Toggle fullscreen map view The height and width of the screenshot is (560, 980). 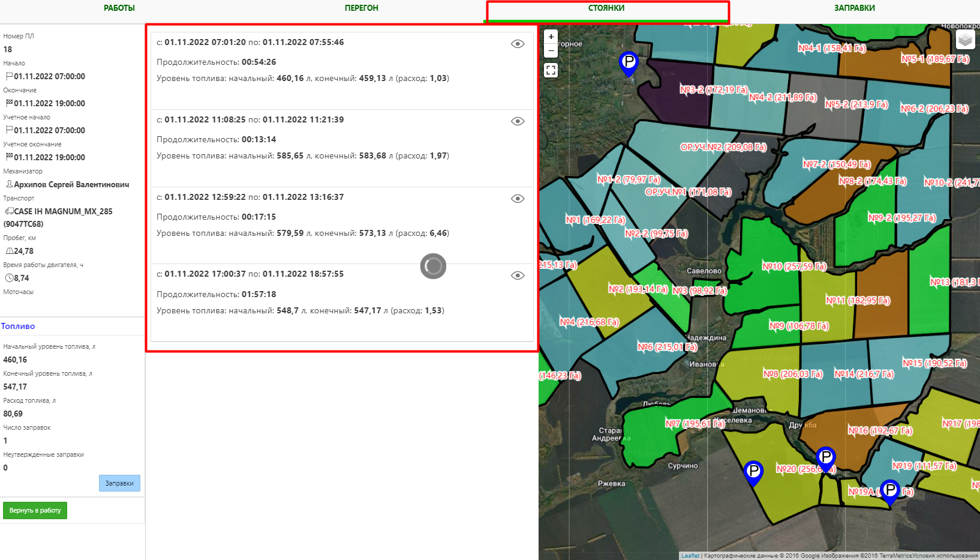click(551, 70)
